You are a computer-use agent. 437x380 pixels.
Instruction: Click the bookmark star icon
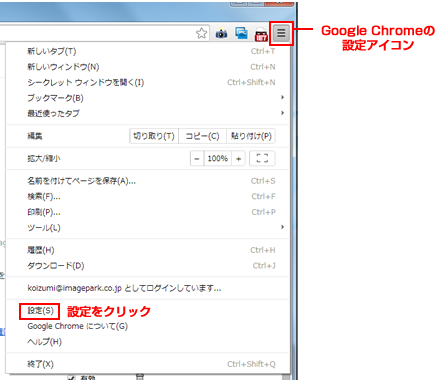[x=201, y=33]
